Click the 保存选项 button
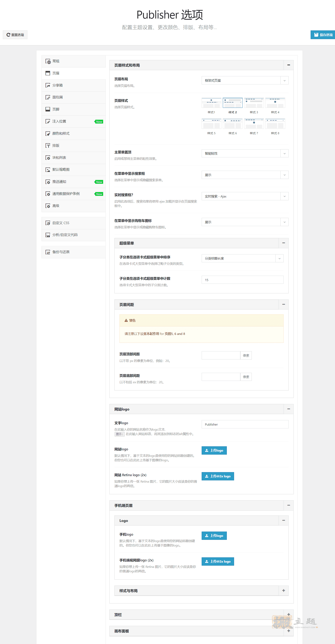The width and height of the screenshot is (335, 644). point(323,35)
